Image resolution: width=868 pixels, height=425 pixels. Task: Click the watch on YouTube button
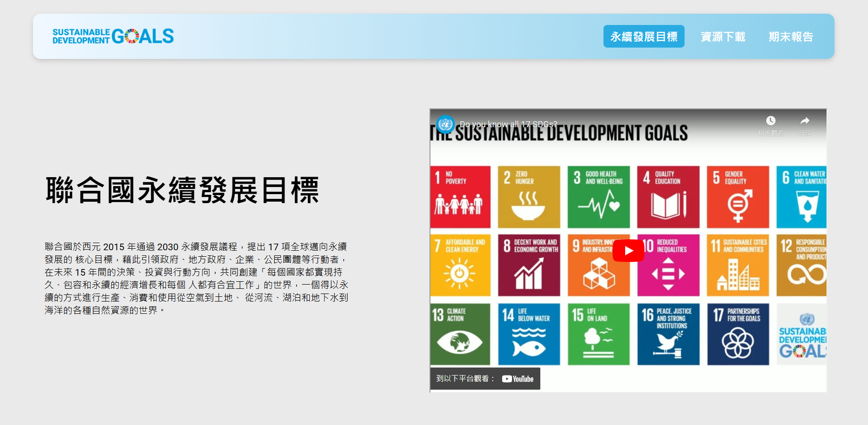click(x=485, y=379)
